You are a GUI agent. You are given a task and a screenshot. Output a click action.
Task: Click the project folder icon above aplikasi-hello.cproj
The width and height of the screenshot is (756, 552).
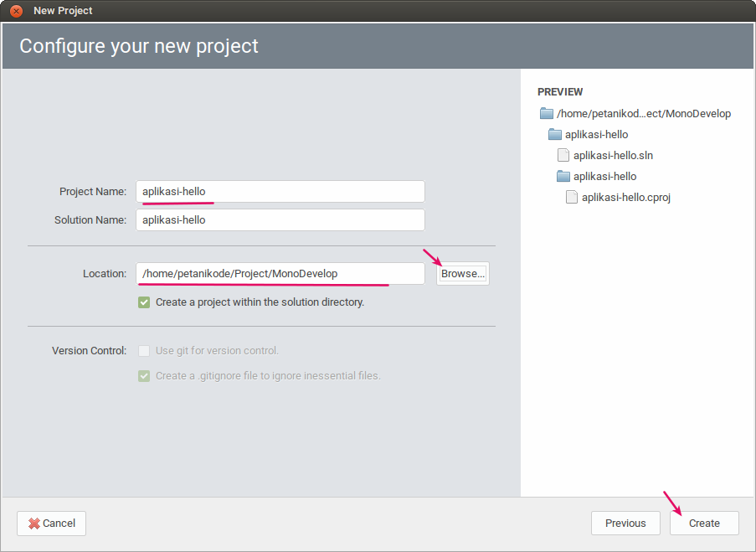pyautogui.click(x=563, y=176)
